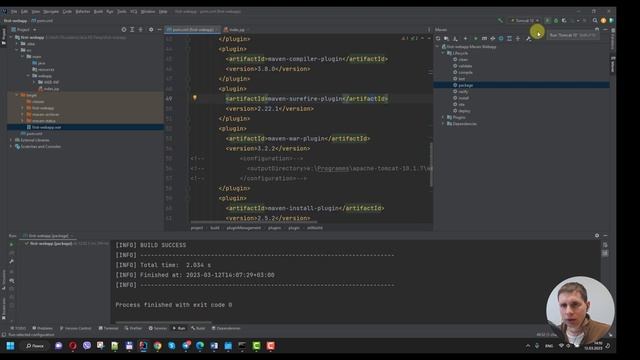Click the Build project hammer icon
The width and height of the screenshot is (640, 360).
pyautogui.click(x=500, y=20)
